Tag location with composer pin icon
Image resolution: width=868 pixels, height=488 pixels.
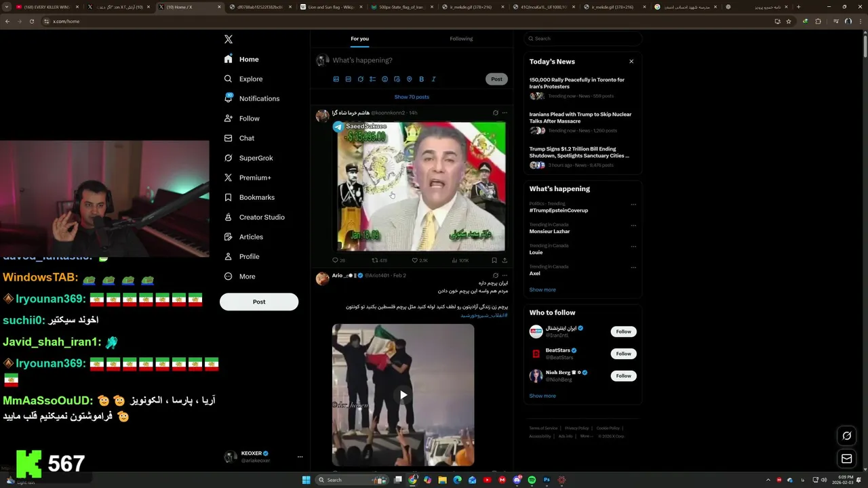point(409,79)
